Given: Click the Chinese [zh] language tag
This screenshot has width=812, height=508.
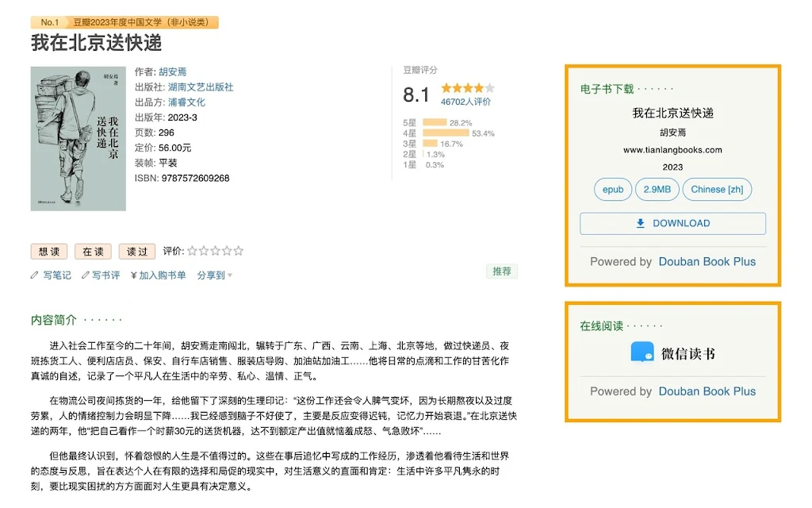Looking at the screenshot, I should (x=717, y=189).
